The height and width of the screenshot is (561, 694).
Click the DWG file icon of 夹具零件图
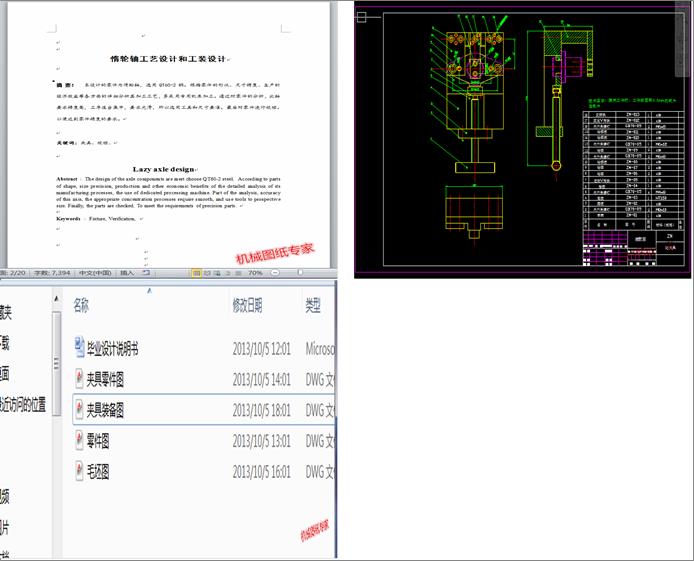tap(79, 379)
